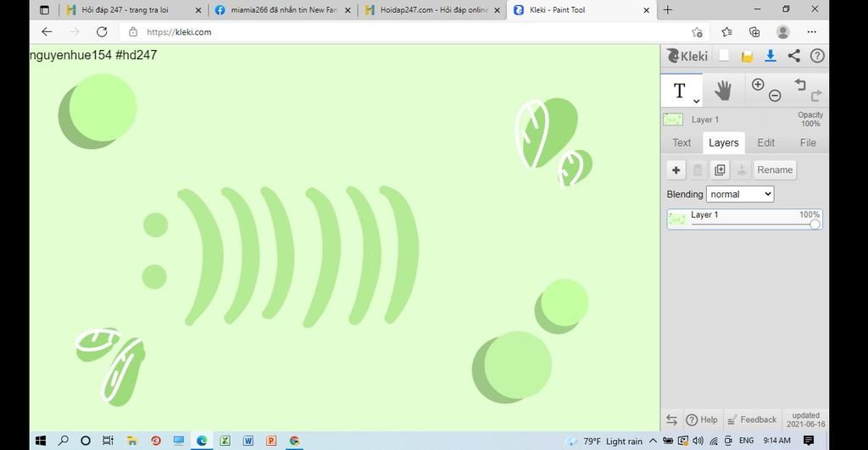Select the Hand pan tool
The image size is (868, 450).
(x=723, y=90)
